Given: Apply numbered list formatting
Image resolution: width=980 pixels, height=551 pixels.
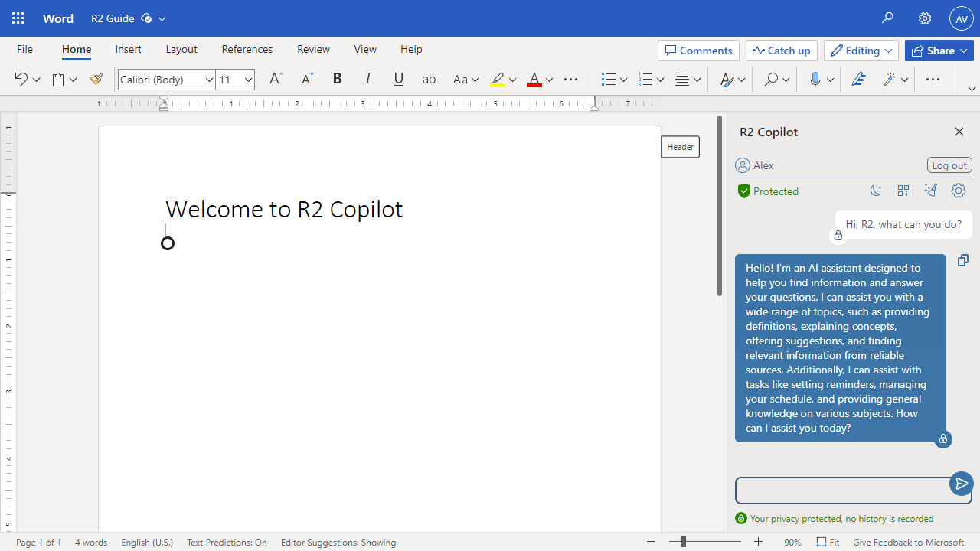Looking at the screenshot, I should coord(645,80).
